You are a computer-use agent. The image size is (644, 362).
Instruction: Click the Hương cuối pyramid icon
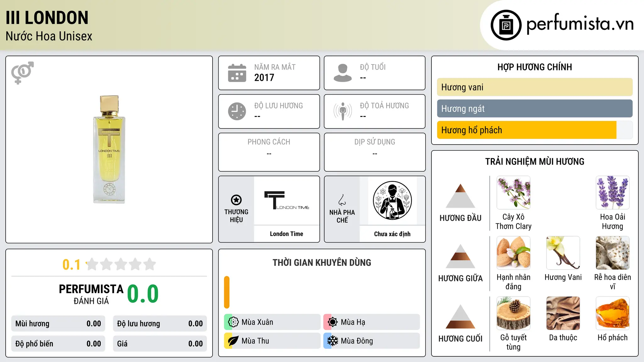(460, 316)
